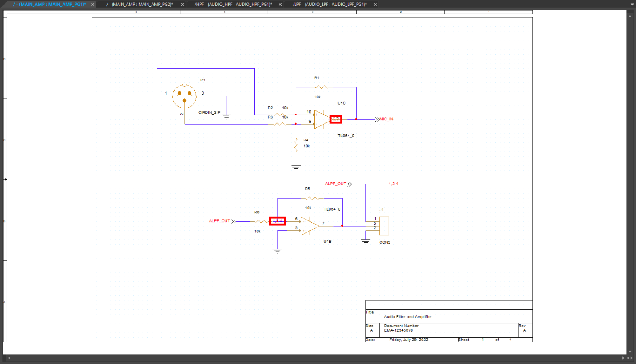636x364 pixels.
Task: Click the date 'Friday, July 29, 2022'
Action: (408, 340)
